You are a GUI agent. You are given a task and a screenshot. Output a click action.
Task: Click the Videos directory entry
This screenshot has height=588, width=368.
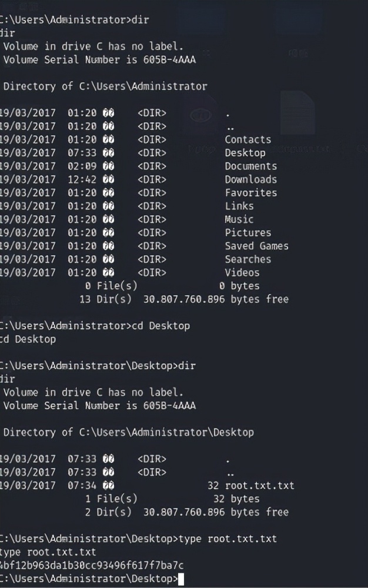coord(242,273)
